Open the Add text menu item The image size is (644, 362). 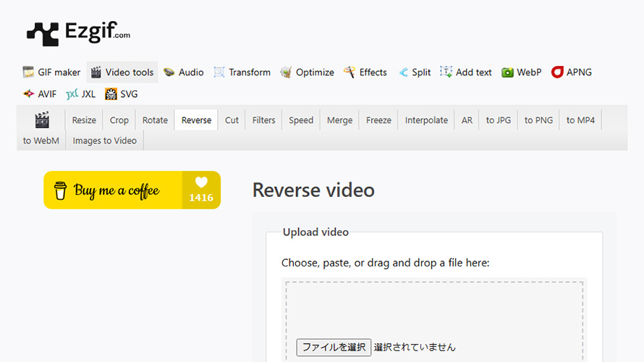(x=466, y=72)
